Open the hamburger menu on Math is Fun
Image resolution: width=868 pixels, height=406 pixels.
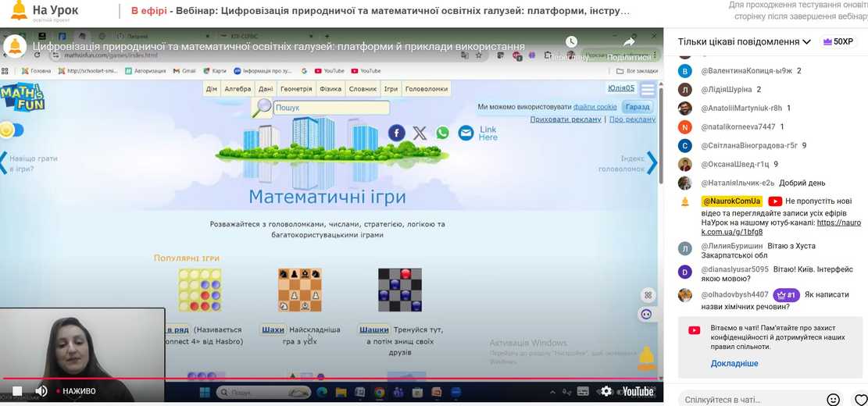click(x=648, y=89)
